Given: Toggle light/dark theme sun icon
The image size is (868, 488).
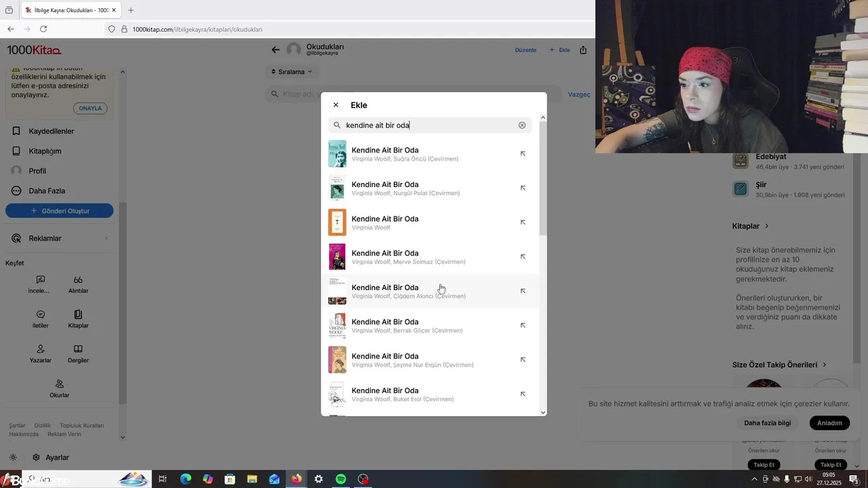Looking at the screenshot, I should click(14, 457).
